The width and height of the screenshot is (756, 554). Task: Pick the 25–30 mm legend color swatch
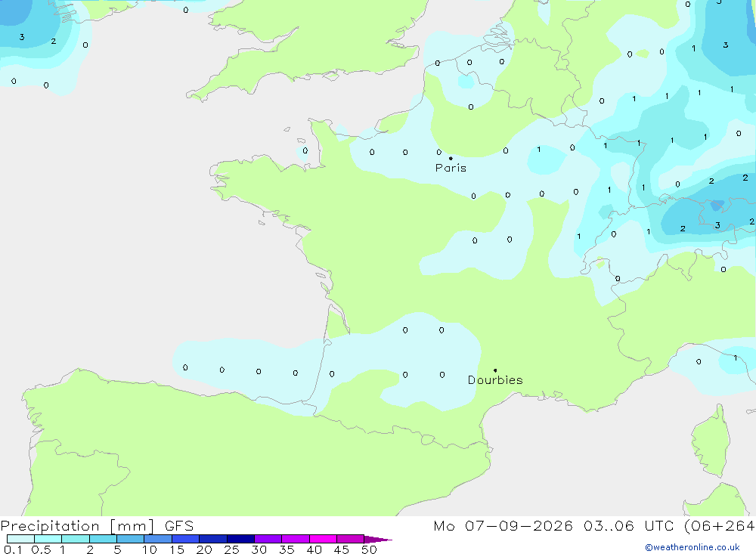pos(240,539)
